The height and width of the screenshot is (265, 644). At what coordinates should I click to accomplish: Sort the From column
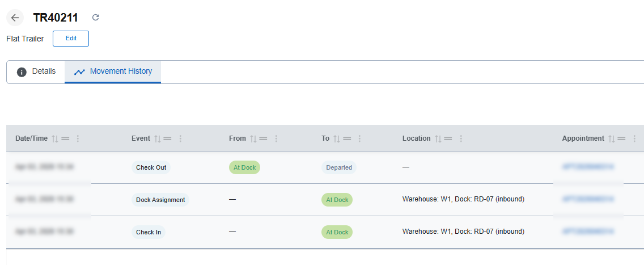point(253,138)
